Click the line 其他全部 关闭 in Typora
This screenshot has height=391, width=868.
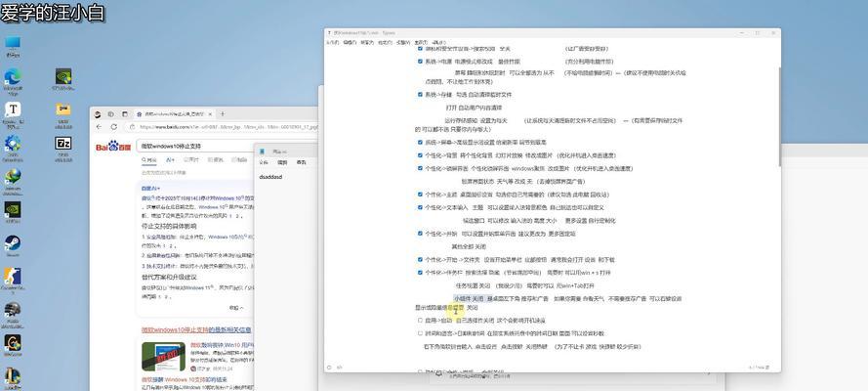(x=469, y=246)
